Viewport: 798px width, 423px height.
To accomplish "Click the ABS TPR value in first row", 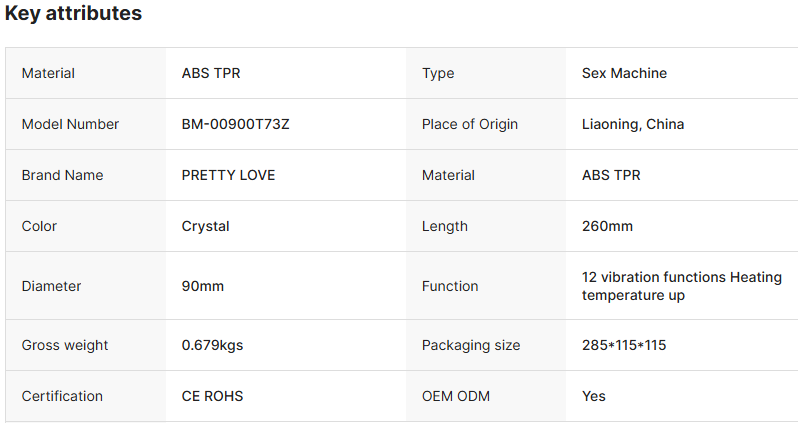I will pos(211,73).
